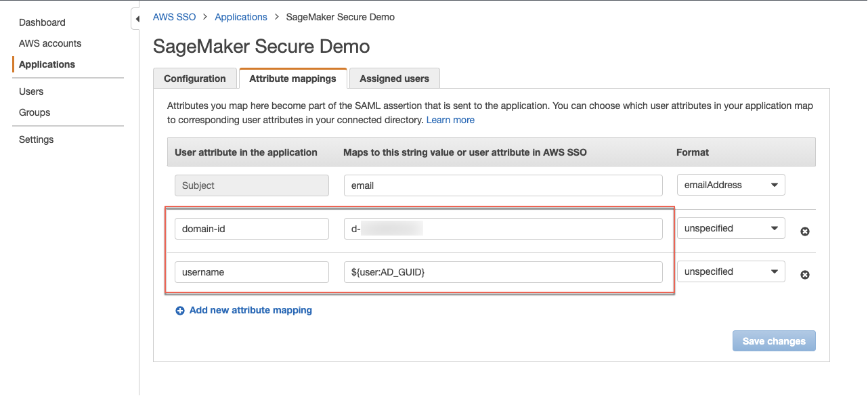Click the disabled Subject attribute field
This screenshot has height=398, width=868.
click(x=252, y=185)
